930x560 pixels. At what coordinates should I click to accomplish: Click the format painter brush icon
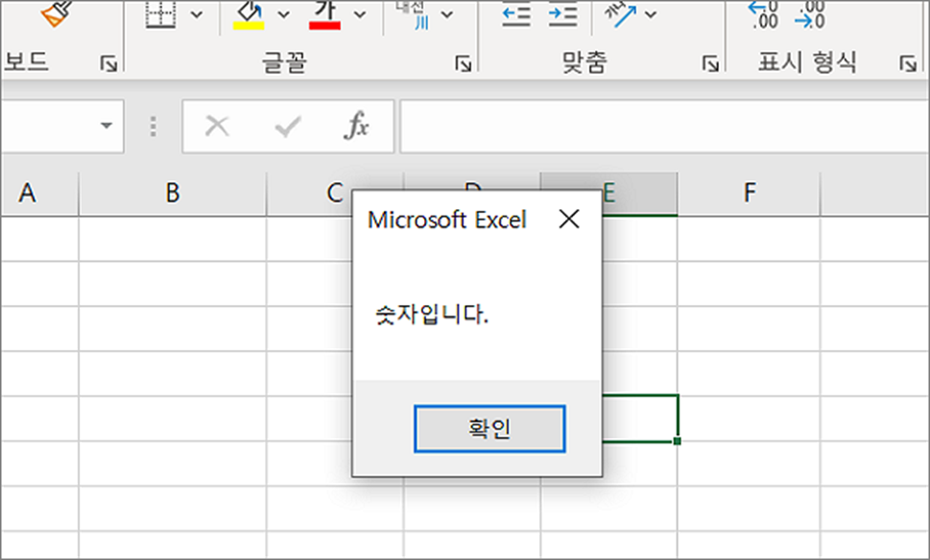tap(57, 13)
